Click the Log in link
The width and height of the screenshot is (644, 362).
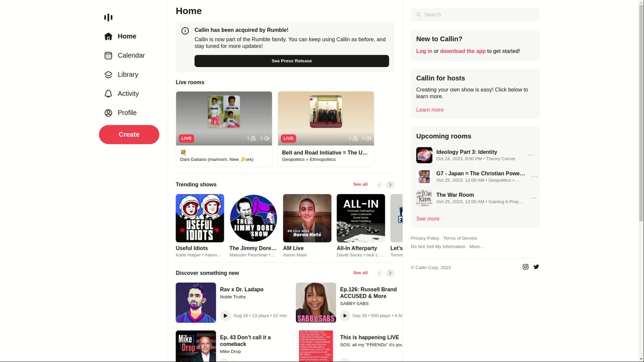click(424, 51)
